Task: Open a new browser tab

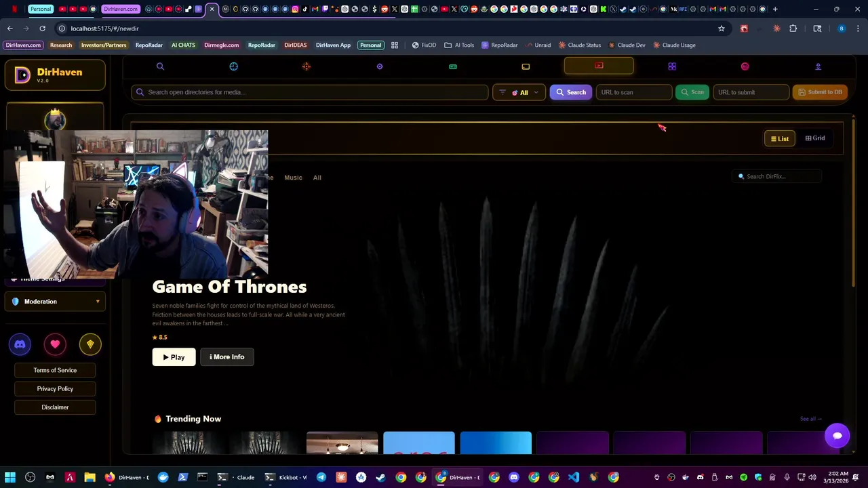Action: [x=775, y=9]
